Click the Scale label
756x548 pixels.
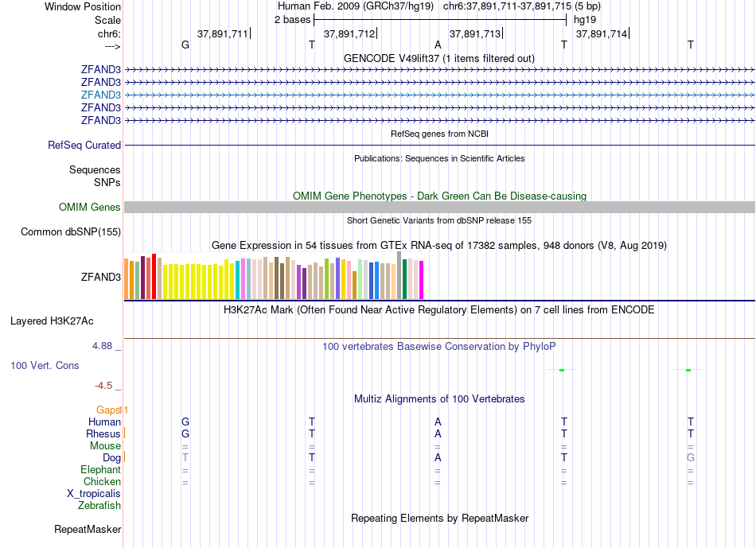[x=107, y=20]
